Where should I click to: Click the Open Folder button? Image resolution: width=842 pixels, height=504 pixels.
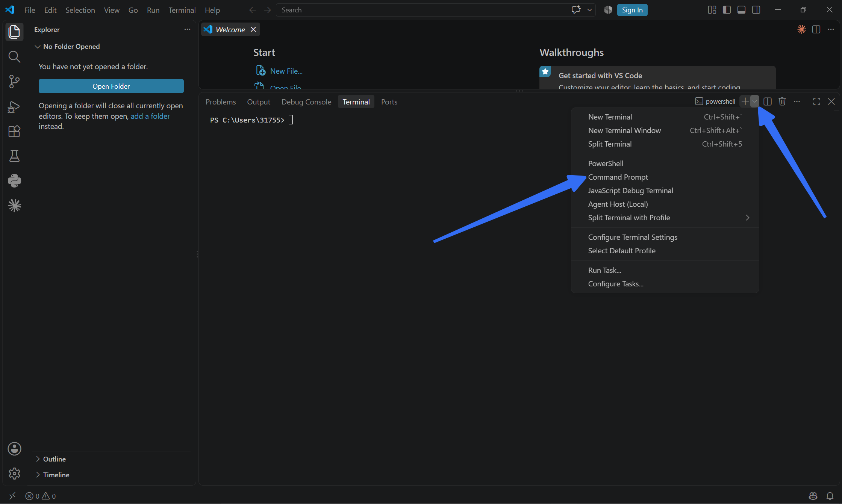[x=111, y=86]
